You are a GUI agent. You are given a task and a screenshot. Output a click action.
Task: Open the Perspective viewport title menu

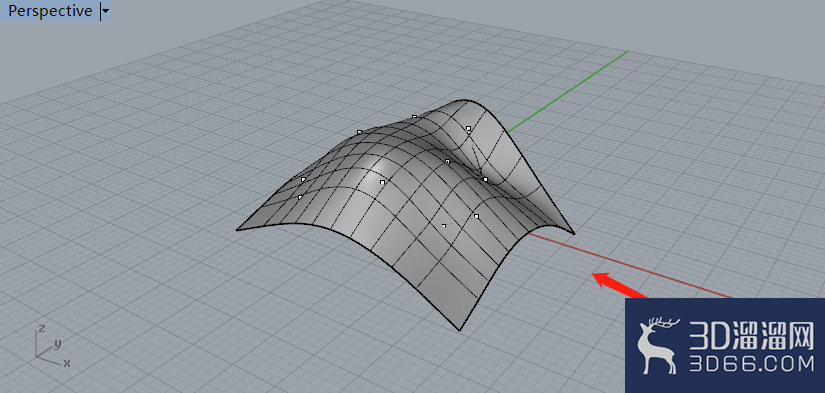pyautogui.click(x=50, y=11)
